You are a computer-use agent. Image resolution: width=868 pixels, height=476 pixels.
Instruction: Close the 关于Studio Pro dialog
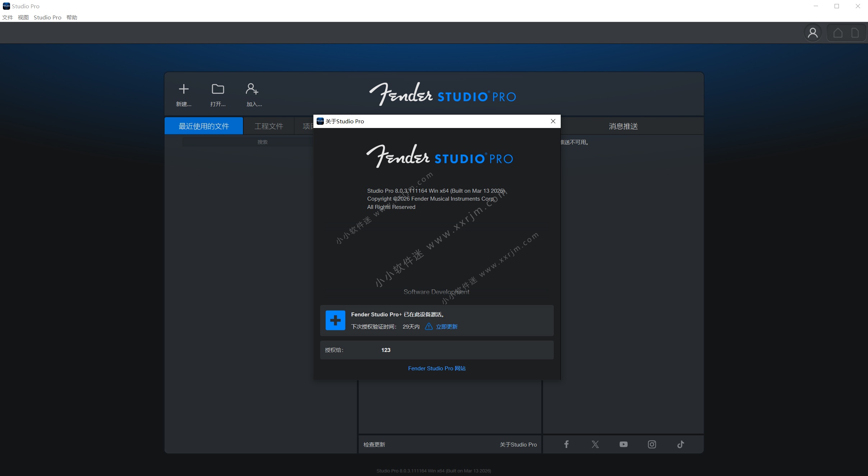pos(553,121)
